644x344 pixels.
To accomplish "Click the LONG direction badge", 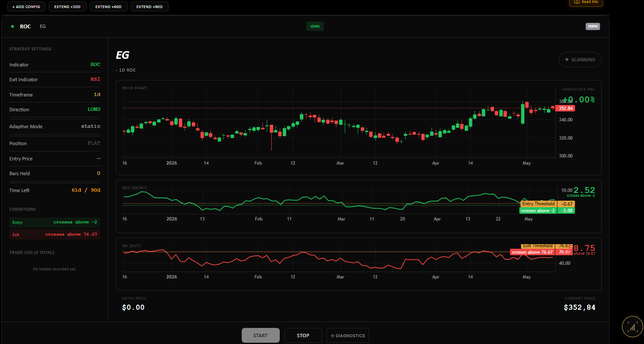I will tap(315, 26).
